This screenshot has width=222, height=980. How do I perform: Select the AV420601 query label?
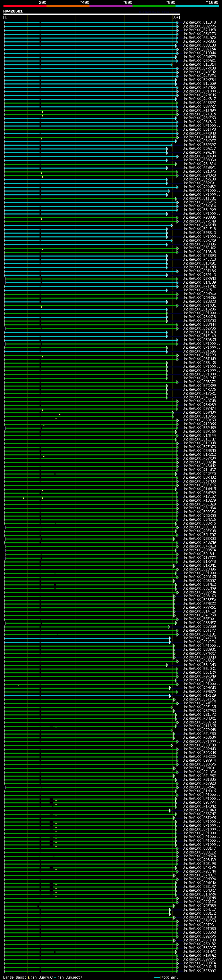tap(13, 11)
